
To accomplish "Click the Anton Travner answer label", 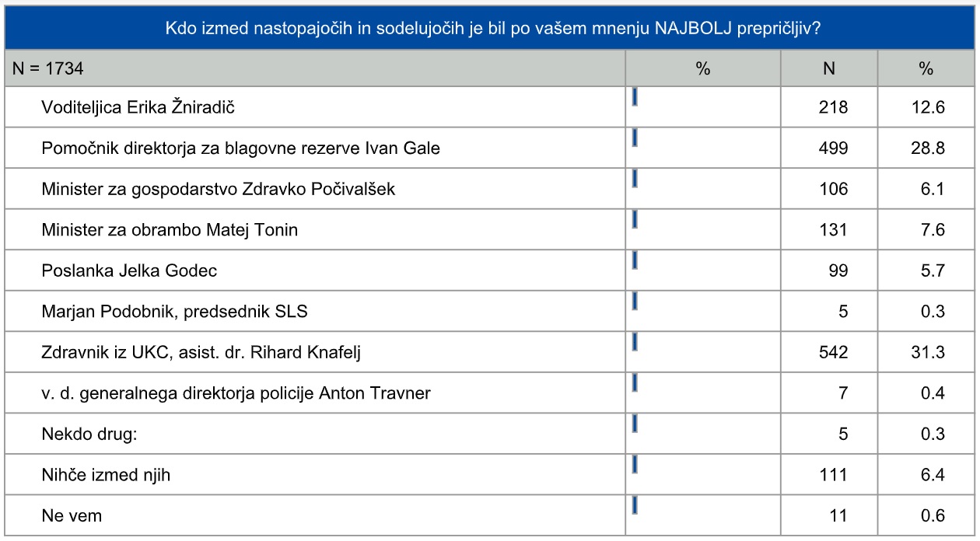I will coord(236,393).
